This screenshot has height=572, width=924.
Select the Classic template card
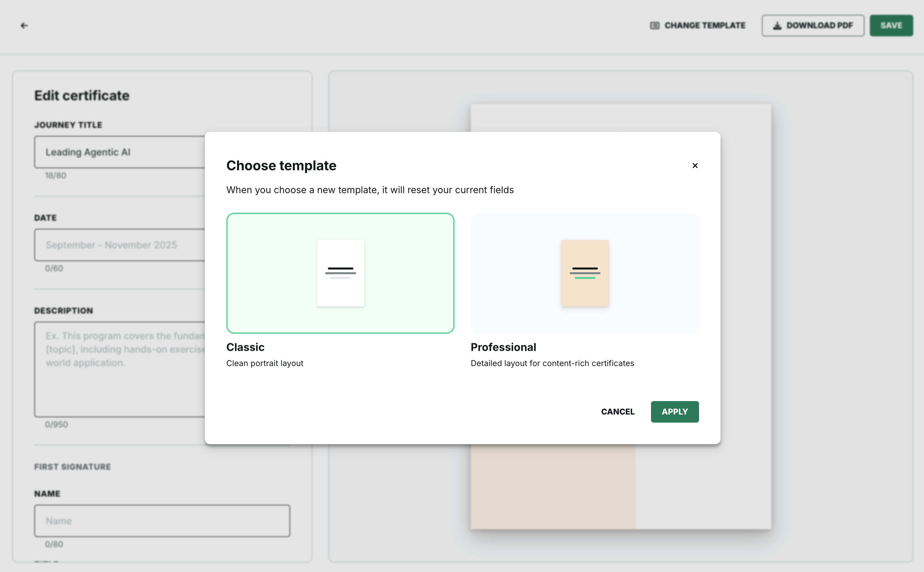point(340,273)
